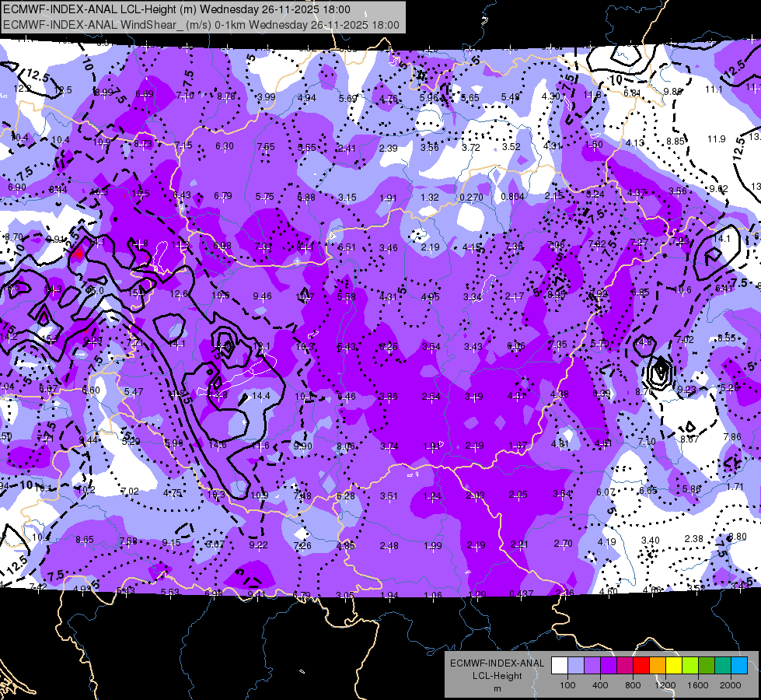
Task: Click the grid value 9.46
Action: [x=262, y=296]
